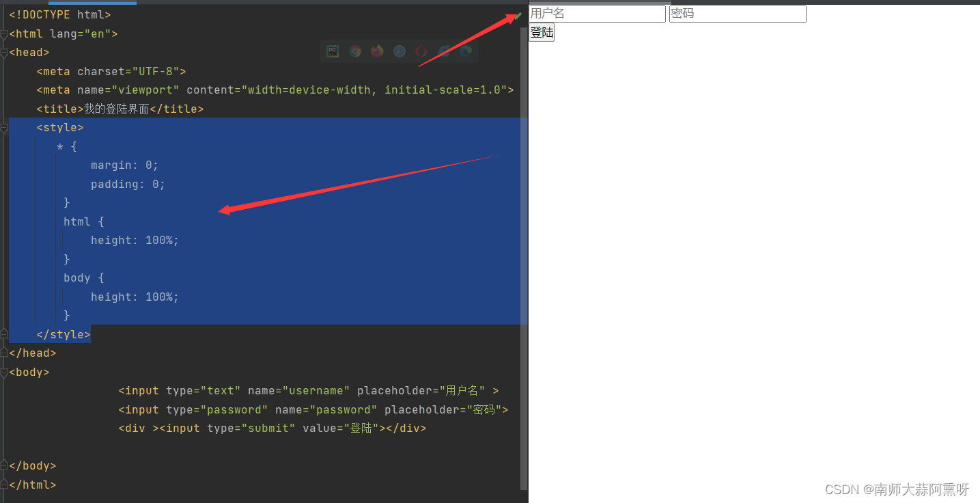980x503 pixels.
Task: Click the "html {" selector line
Action: (84, 221)
